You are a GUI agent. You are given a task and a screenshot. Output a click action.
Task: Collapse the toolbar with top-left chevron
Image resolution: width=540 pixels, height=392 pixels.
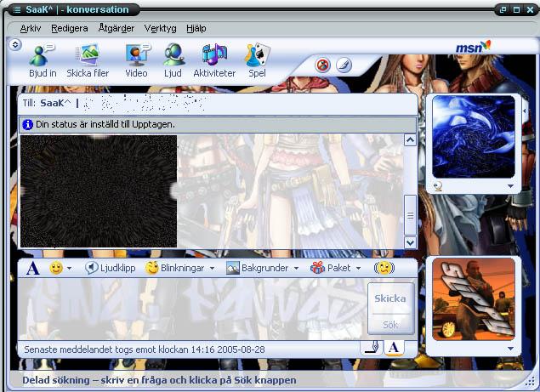coord(15,45)
